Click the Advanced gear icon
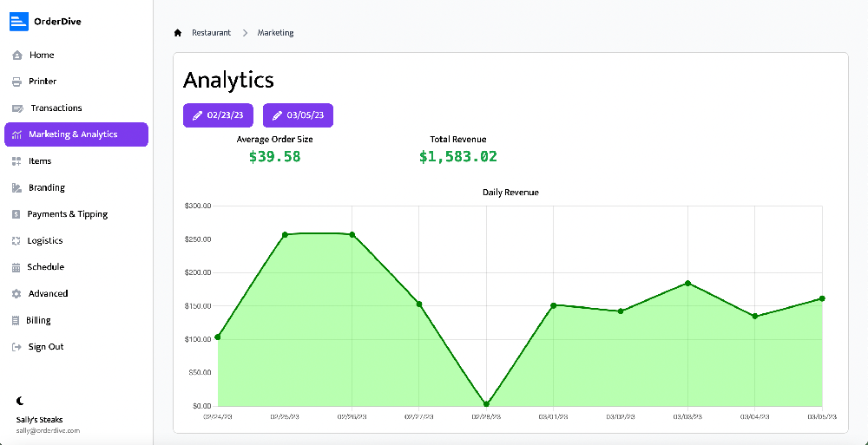This screenshot has height=445, width=868. point(16,294)
